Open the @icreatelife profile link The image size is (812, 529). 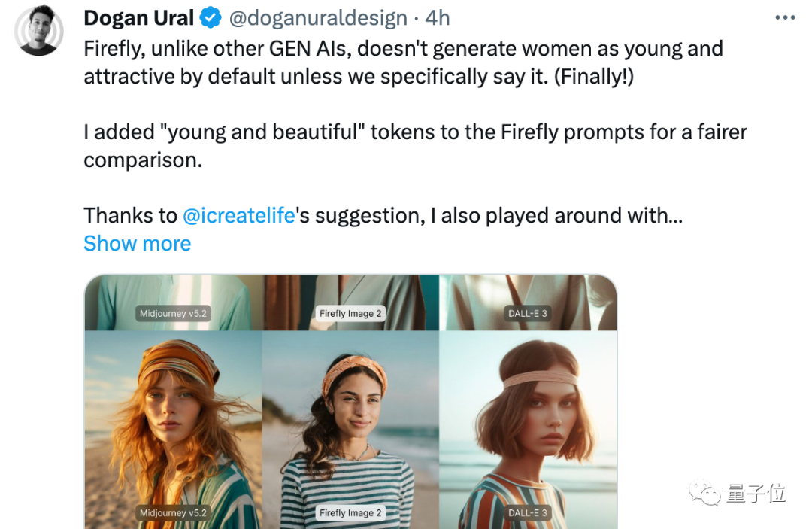[x=238, y=215]
